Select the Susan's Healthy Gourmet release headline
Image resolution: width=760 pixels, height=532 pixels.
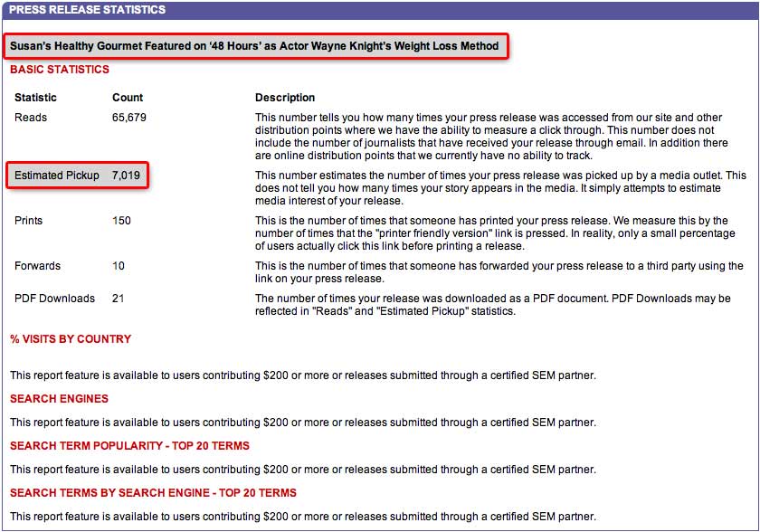tap(254, 46)
